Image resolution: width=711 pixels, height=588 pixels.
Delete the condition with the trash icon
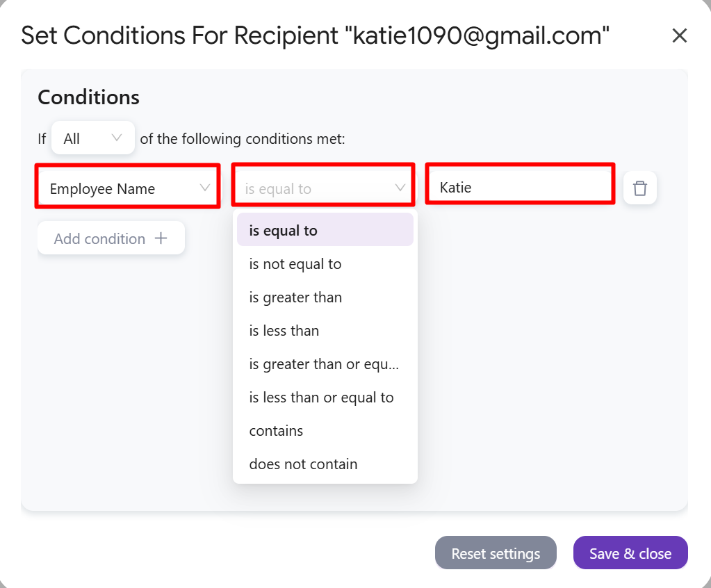640,188
